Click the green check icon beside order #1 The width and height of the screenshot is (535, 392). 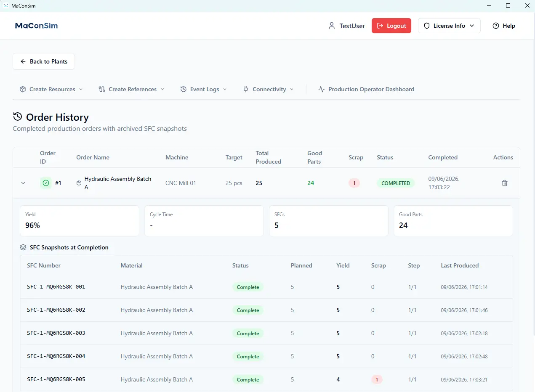coord(46,183)
